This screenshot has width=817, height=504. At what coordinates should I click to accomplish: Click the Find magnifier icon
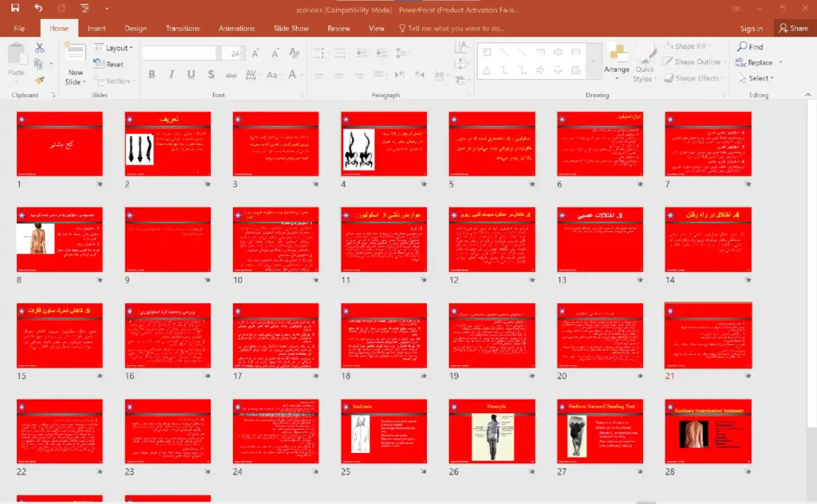pos(741,47)
